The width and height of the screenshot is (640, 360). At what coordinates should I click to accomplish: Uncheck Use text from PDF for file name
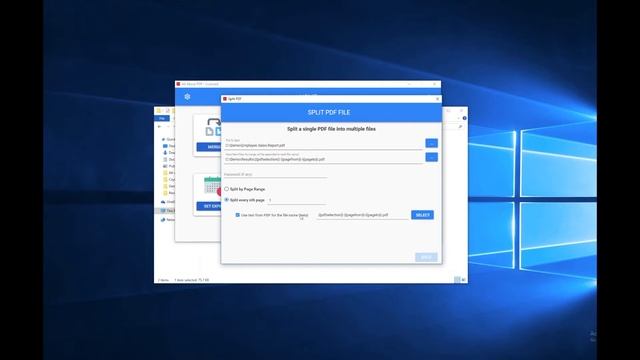pos(238,215)
